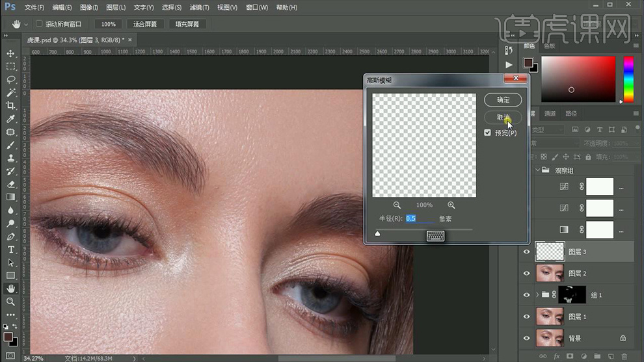Click zoom-out icon under blur preview

(x=397, y=205)
